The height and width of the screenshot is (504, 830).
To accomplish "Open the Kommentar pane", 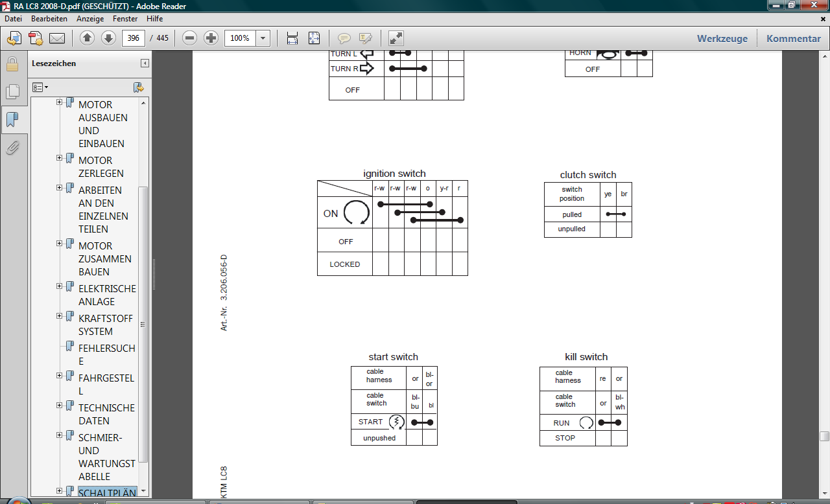I will (793, 38).
